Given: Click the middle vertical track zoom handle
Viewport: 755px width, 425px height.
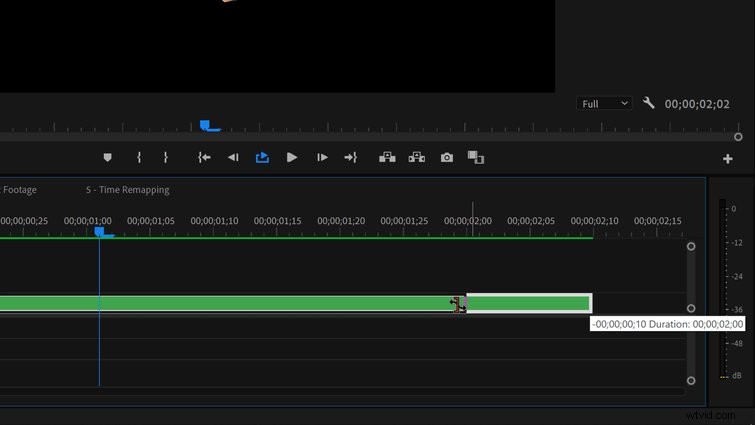Looking at the screenshot, I should pos(691,309).
